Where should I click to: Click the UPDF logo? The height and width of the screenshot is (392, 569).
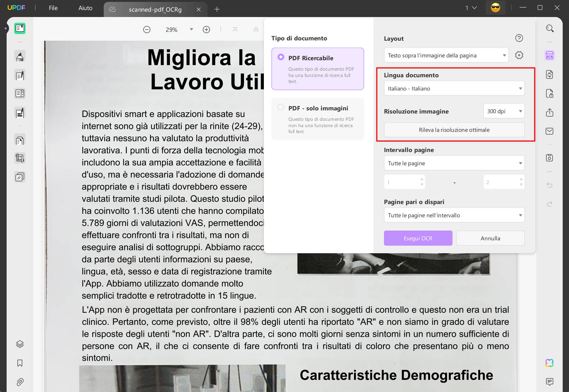click(16, 8)
